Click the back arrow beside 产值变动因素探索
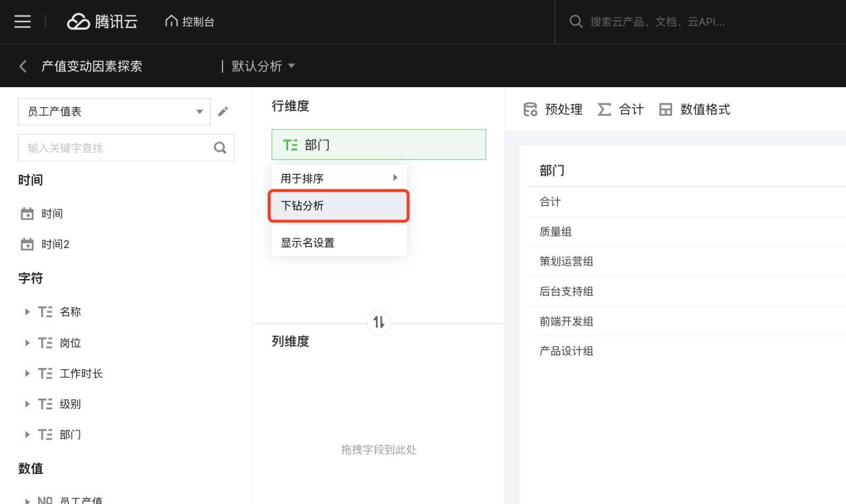 (x=23, y=66)
